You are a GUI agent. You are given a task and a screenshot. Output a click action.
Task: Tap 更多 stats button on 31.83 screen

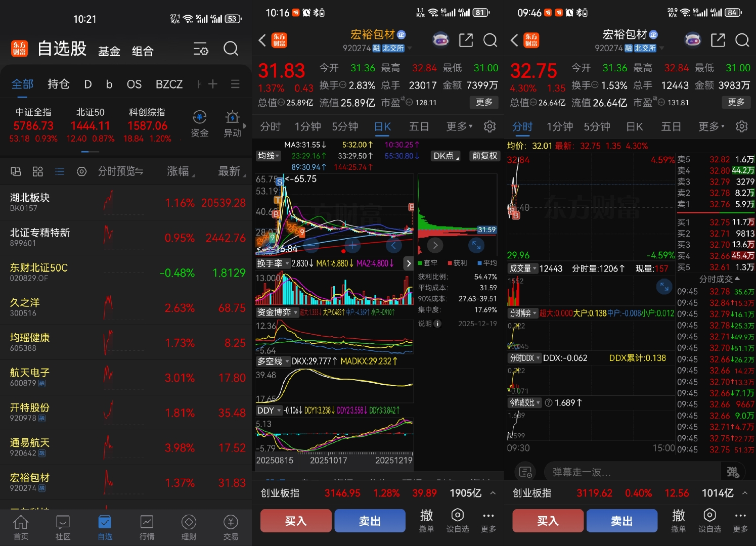click(484, 102)
